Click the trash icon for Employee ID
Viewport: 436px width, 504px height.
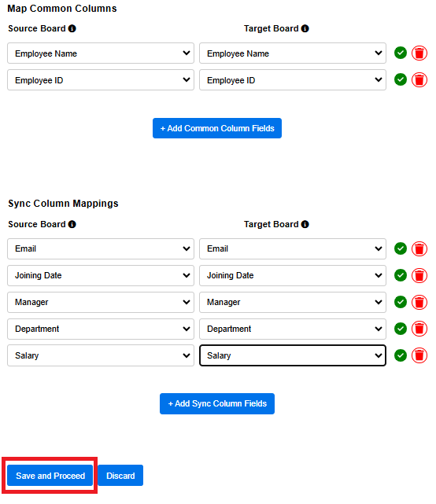click(419, 79)
